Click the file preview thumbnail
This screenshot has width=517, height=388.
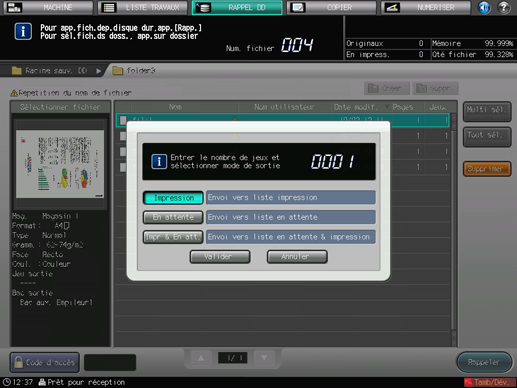tap(60, 164)
